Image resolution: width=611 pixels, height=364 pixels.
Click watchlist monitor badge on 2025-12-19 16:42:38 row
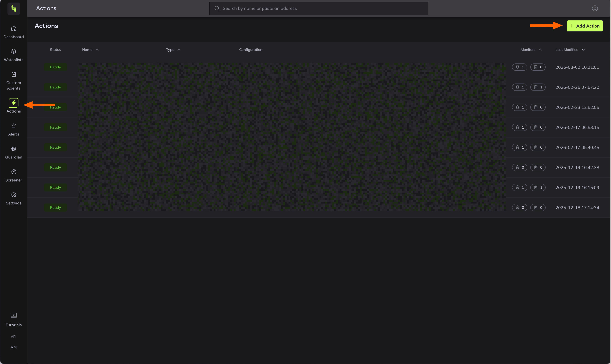pos(520,167)
